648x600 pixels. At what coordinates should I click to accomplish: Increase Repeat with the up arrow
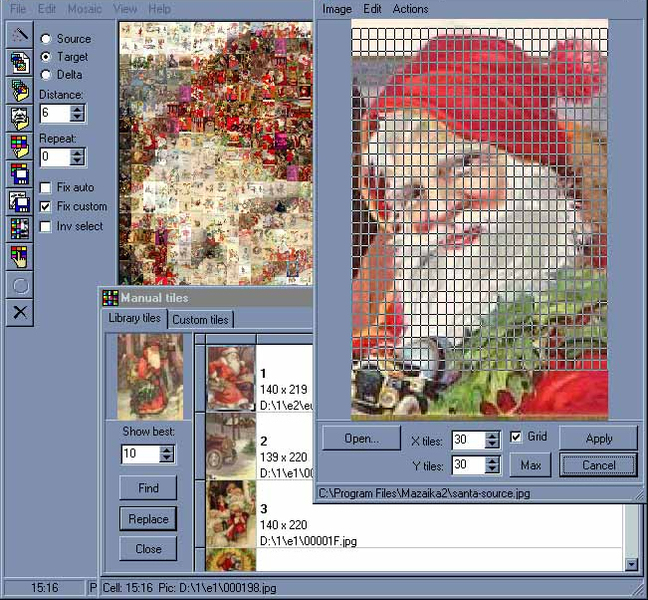(x=77, y=153)
